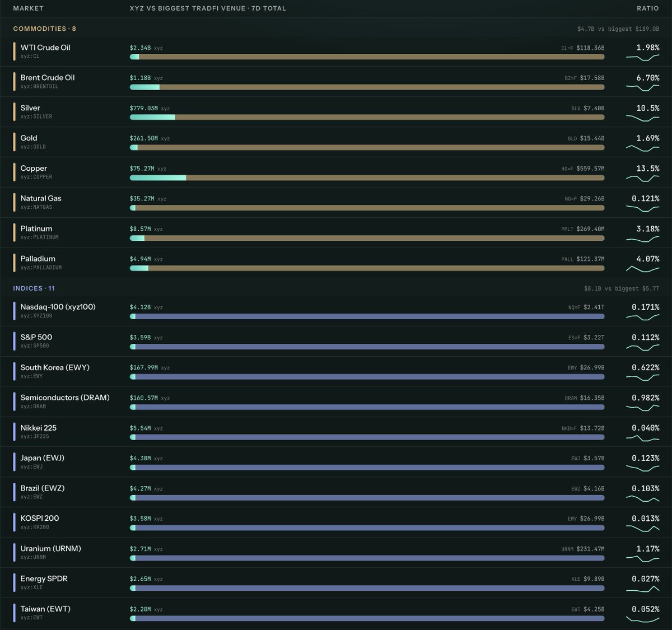Open the WTI Crude Oil sparkline chart
This screenshot has height=630, width=672.
pos(643,58)
